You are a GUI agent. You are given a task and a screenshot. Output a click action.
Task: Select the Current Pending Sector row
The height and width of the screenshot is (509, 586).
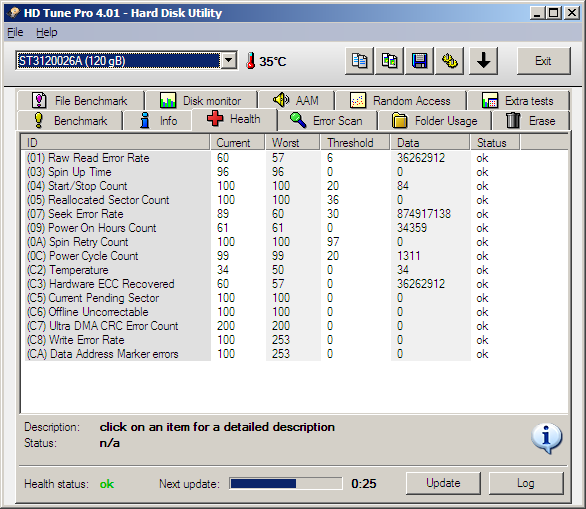(x=295, y=298)
